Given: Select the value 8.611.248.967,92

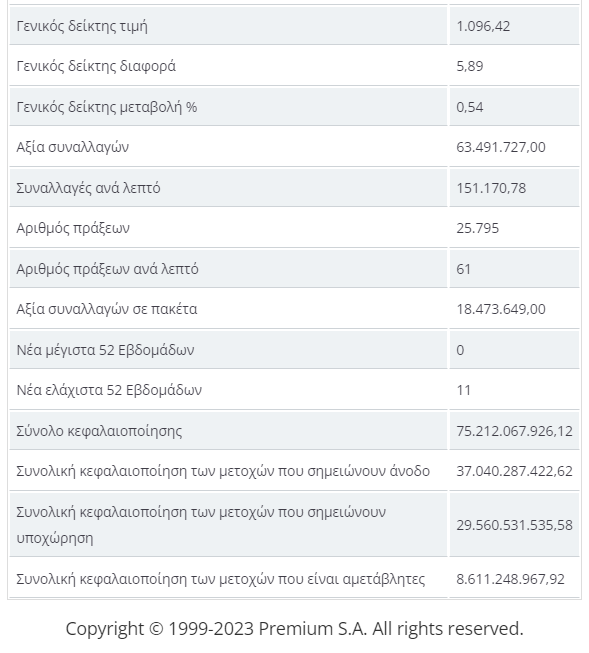Looking at the screenshot, I should 510,579.
